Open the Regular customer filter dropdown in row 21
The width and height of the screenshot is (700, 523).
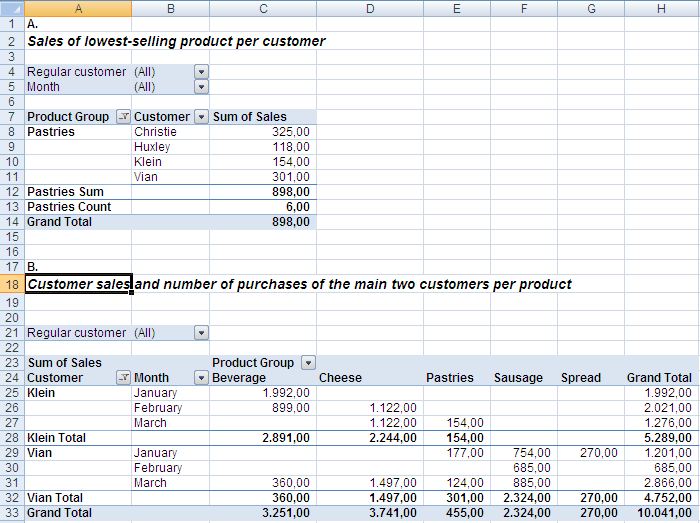pos(201,333)
